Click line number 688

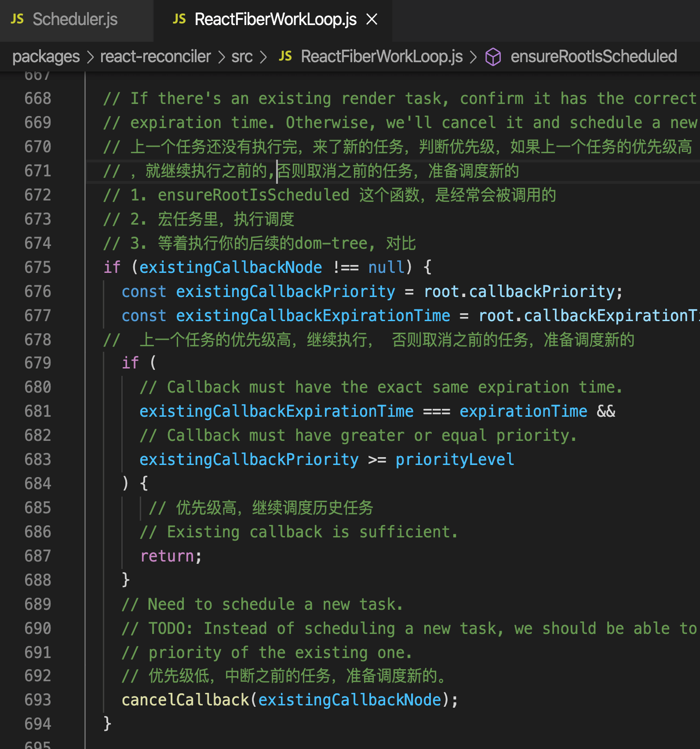coord(38,580)
